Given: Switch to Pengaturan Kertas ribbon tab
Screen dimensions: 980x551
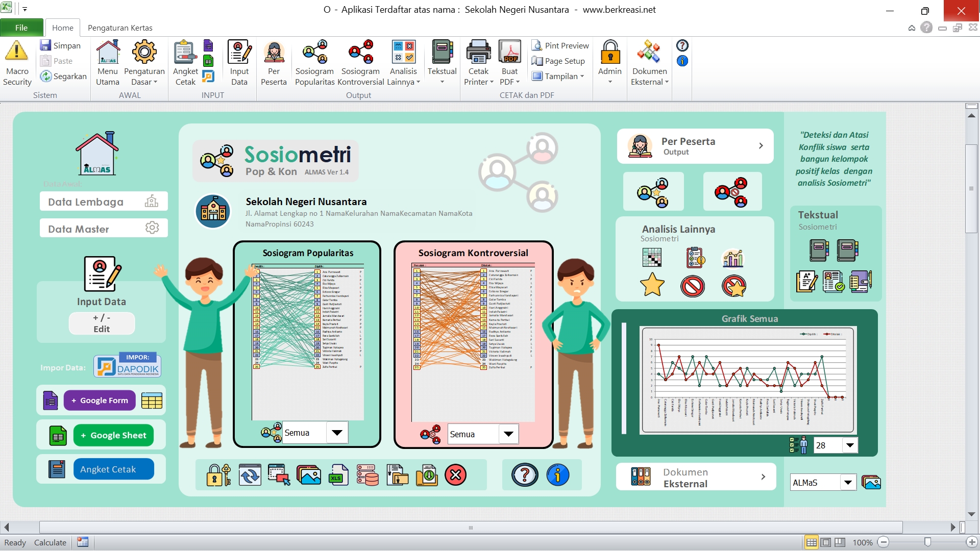Looking at the screenshot, I should (120, 28).
